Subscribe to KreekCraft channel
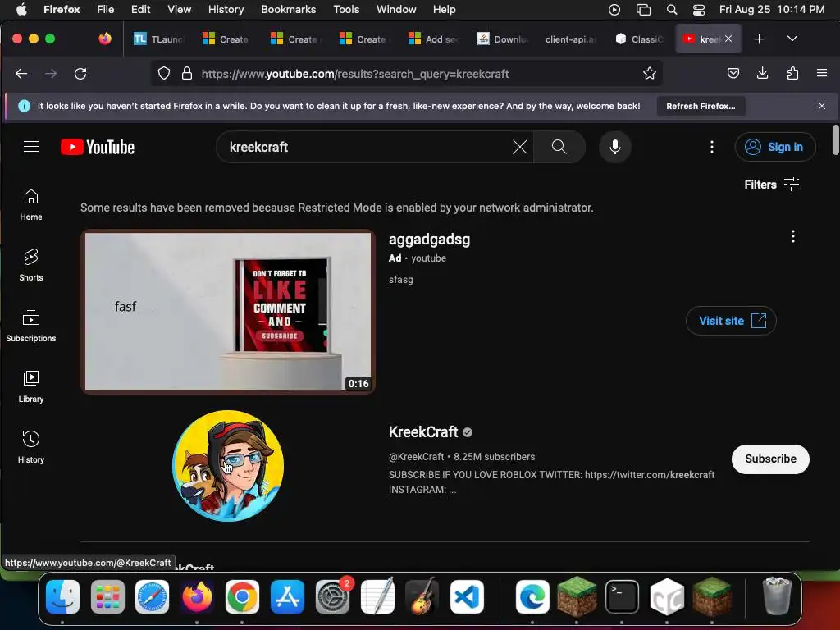 point(770,459)
